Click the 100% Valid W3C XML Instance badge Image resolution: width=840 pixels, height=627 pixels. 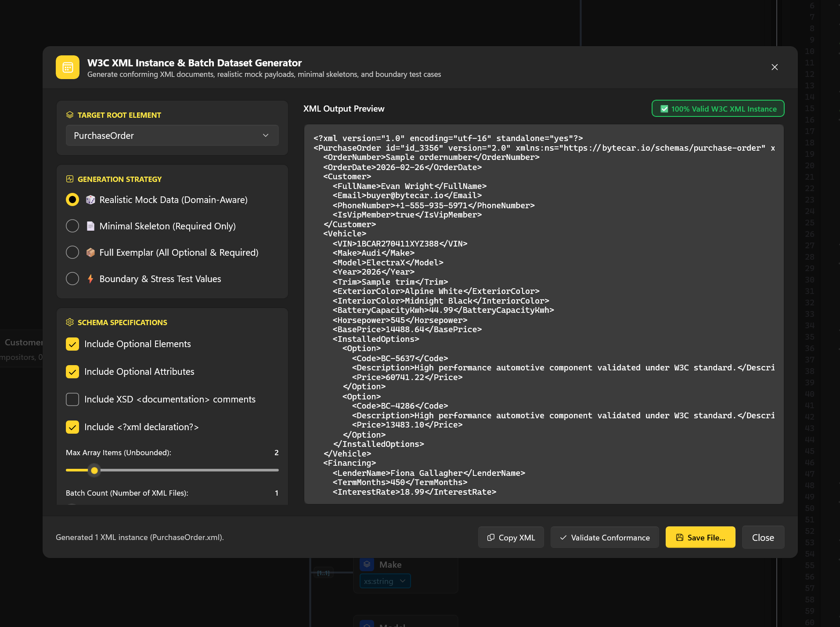click(718, 109)
